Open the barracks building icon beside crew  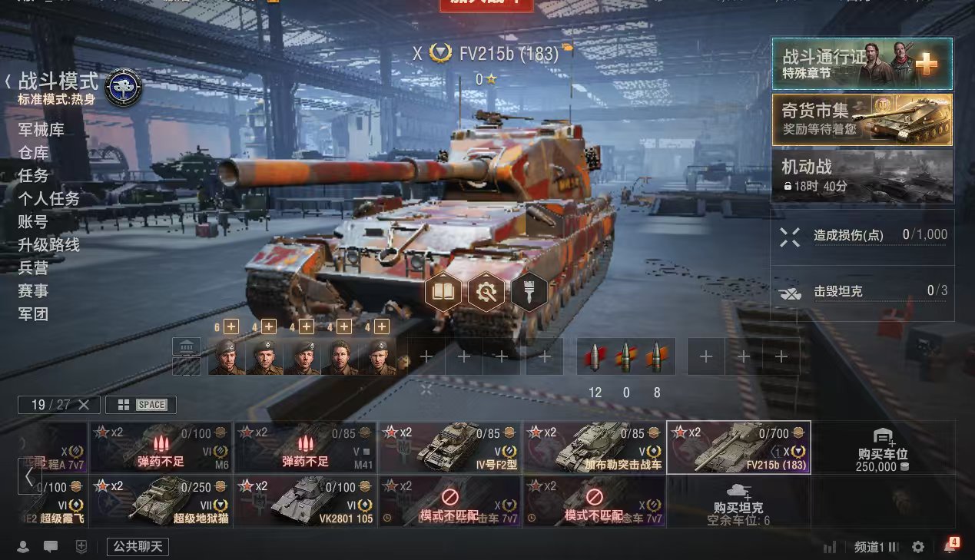click(187, 347)
